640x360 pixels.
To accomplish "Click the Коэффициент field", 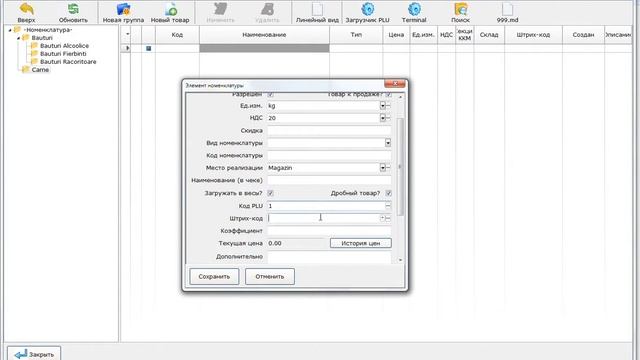I will pos(329,231).
